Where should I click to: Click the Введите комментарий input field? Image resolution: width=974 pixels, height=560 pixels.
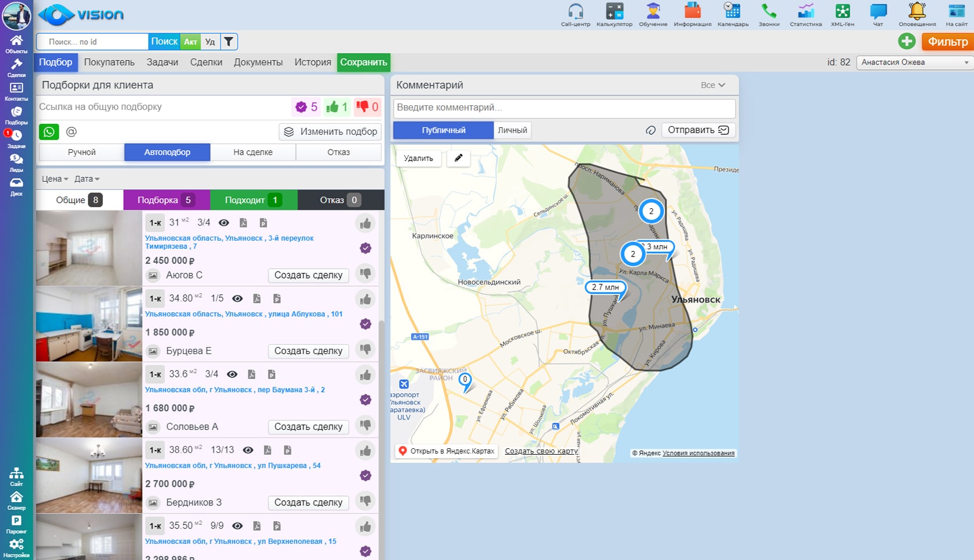click(x=563, y=108)
